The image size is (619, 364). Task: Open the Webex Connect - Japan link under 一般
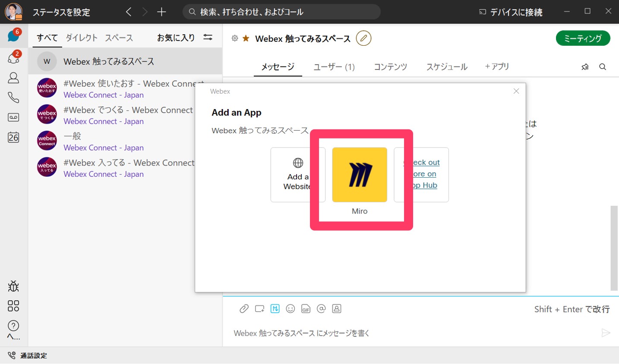[104, 148]
